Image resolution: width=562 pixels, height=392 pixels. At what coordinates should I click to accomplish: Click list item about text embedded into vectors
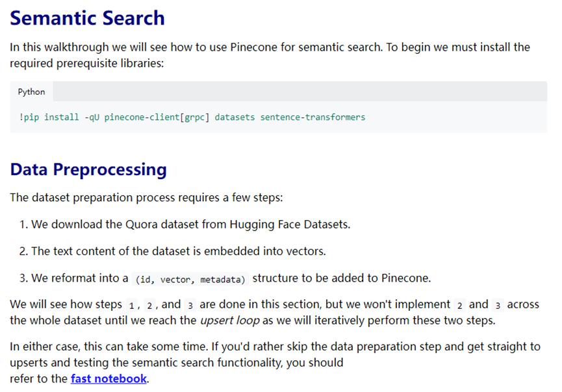(172, 251)
